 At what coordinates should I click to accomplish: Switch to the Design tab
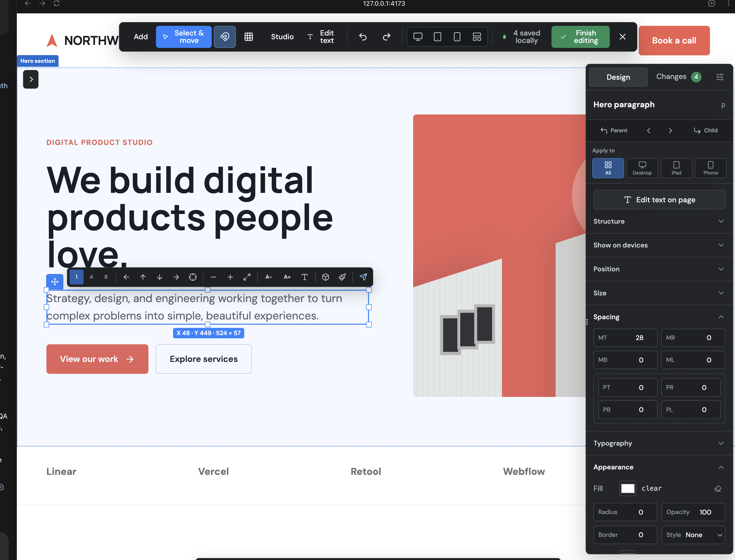click(618, 77)
